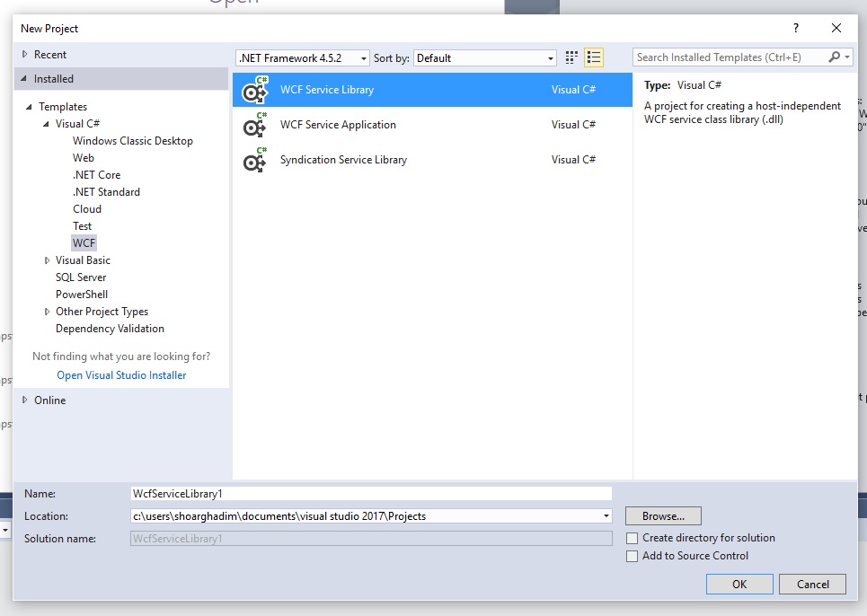
Task: Switch to medium icons list view
Action: pyautogui.click(x=594, y=57)
